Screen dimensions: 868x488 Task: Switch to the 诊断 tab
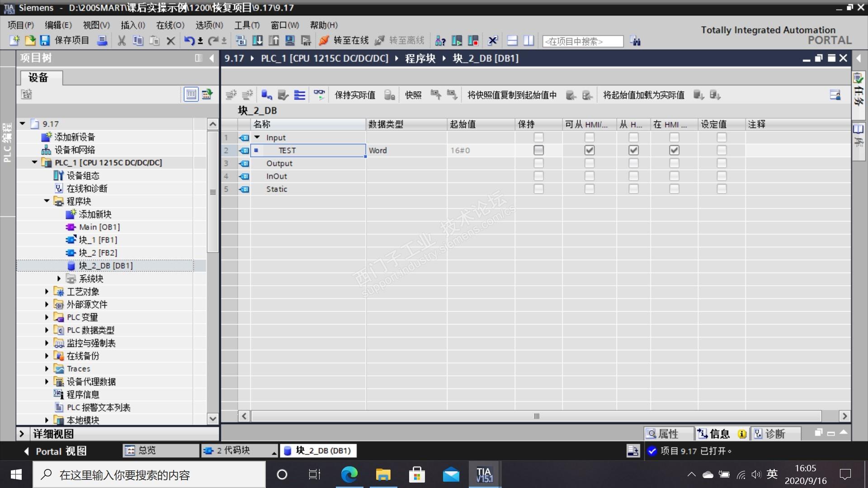(x=774, y=434)
